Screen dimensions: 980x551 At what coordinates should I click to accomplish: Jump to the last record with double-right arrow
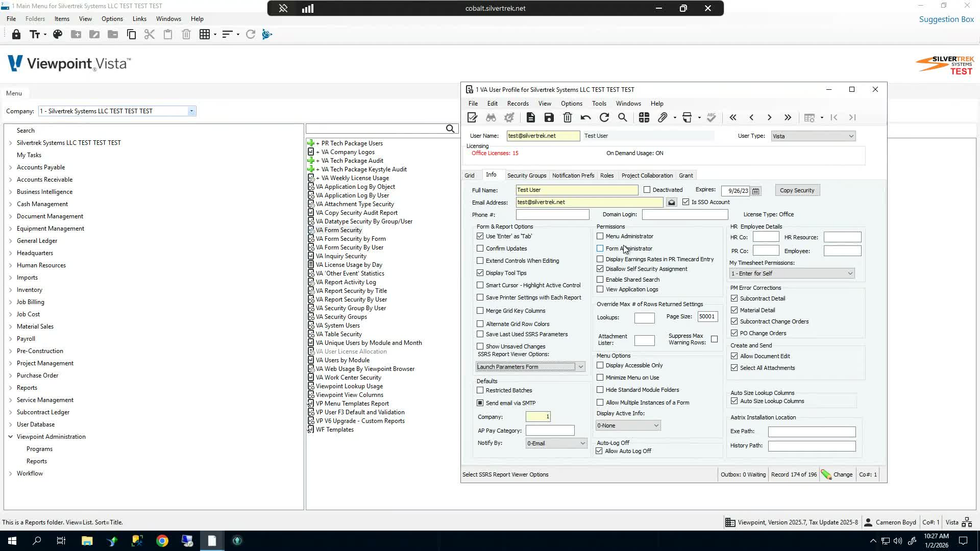pos(788,118)
